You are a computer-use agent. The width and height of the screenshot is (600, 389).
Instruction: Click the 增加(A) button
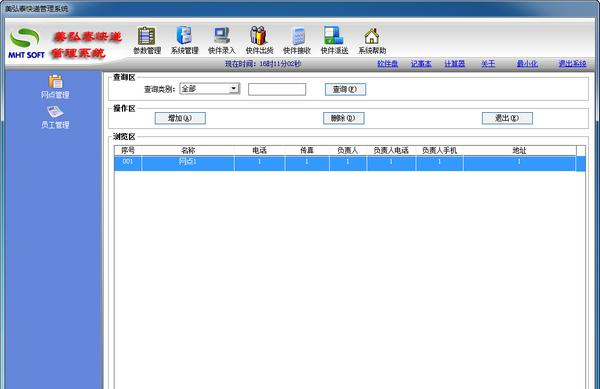(x=180, y=118)
